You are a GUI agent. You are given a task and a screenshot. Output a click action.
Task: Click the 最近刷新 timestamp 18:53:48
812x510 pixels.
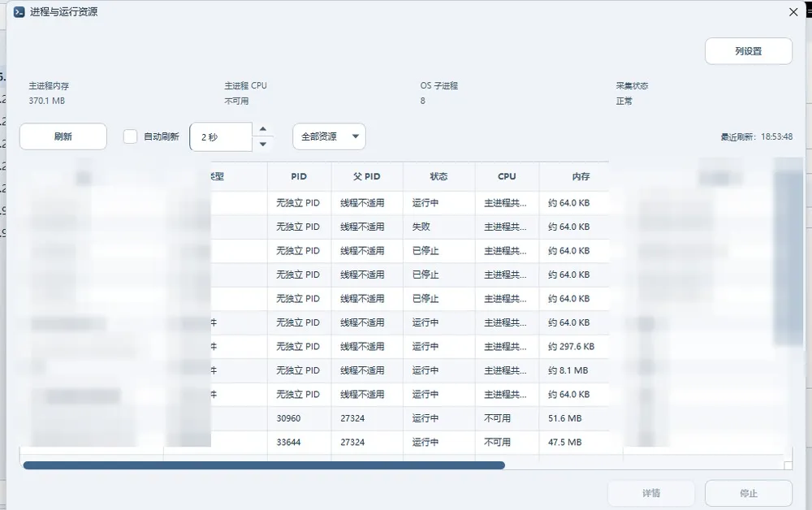[x=776, y=136]
